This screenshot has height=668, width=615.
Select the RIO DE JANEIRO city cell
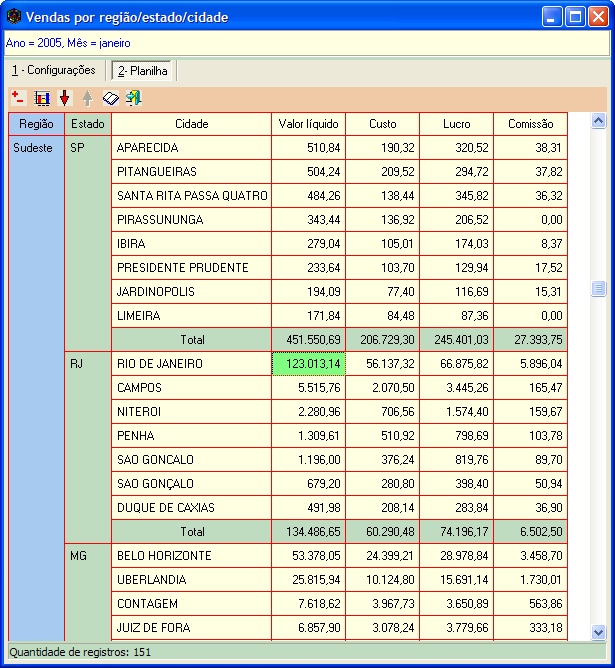[x=191, y=364]
